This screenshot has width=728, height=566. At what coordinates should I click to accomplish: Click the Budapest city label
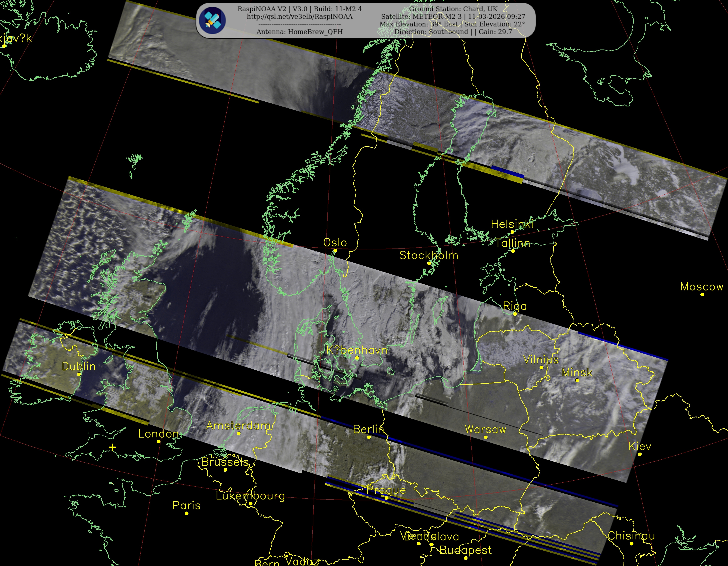465,550
